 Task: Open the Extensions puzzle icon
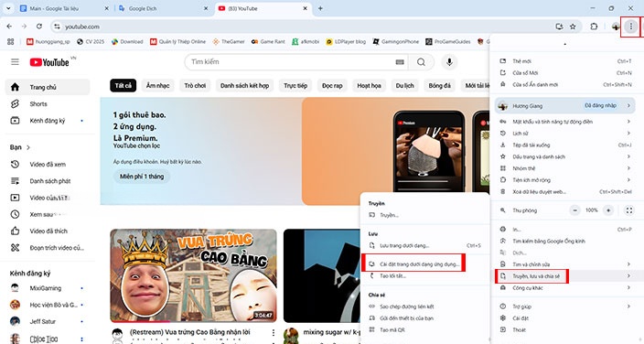tap(594, 27)
